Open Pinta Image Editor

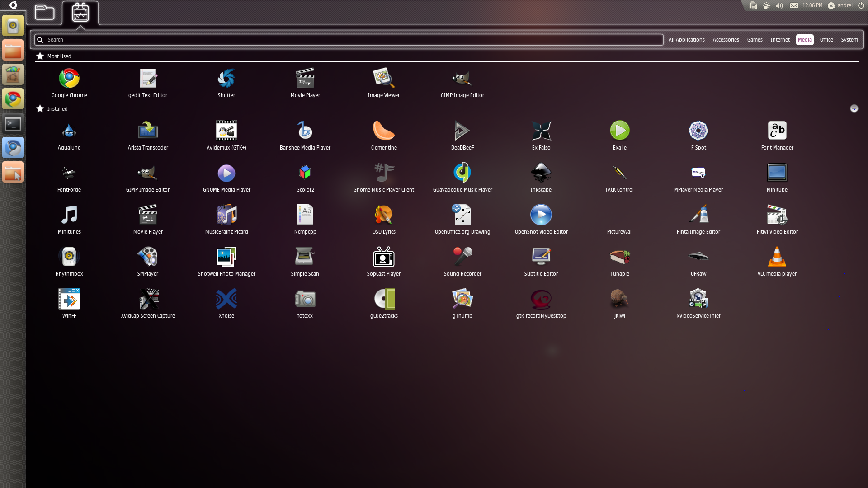pos(698,215)
